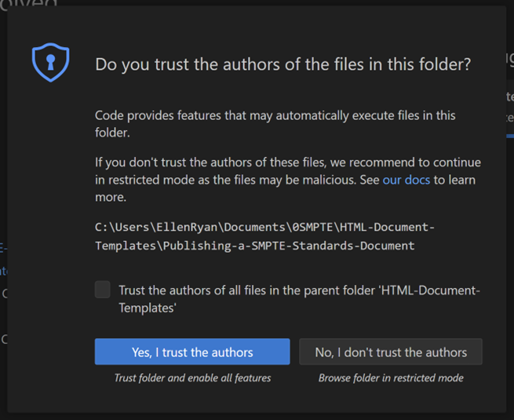Viewport: 514px width, 420px height.
Task: Click the dimmed blue bar at right edge
Action: pos(509,135)
